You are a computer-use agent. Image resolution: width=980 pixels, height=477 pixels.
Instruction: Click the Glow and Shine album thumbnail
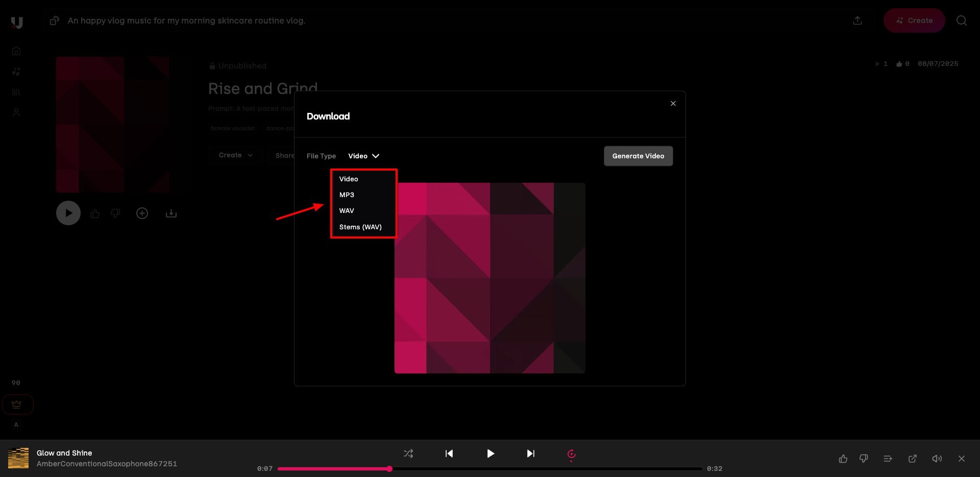click(18, 458)
